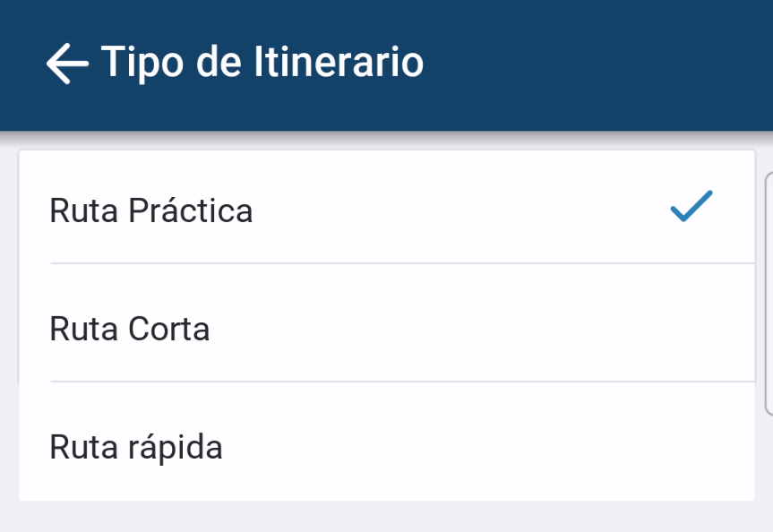773x532 pixels.
Task: Click divider line below Ruta Práctica
Action: coord(403,263)
